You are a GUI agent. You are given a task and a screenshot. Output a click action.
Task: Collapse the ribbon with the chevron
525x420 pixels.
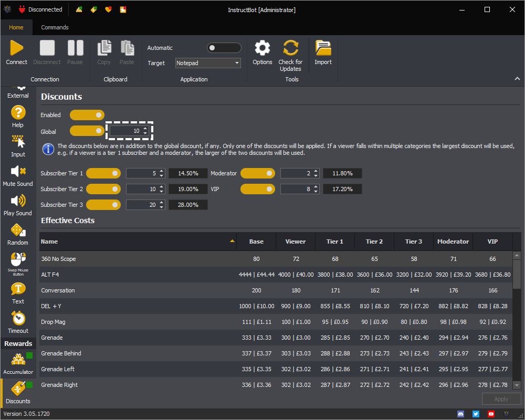coord(517,79)
